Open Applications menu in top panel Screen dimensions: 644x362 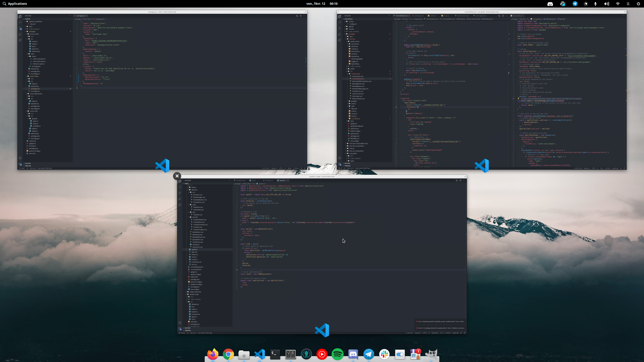[15, 4]
